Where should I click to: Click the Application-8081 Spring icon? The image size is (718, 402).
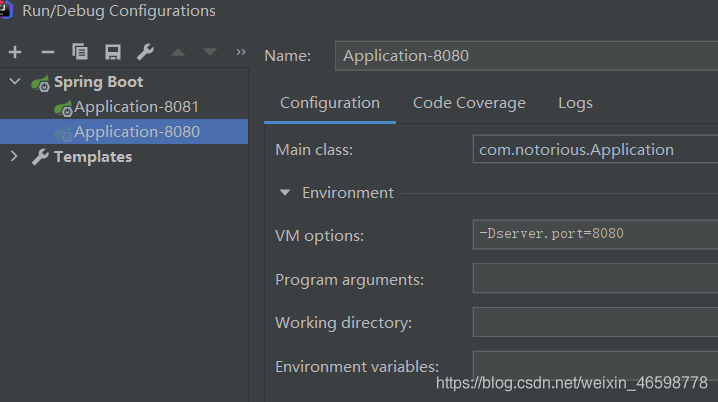[x=63, y=109]
